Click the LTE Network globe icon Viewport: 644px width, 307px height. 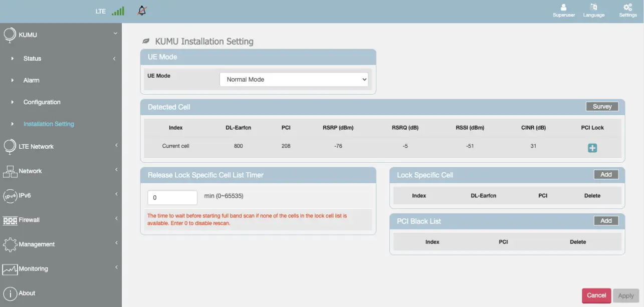click(x=10, y=147)
